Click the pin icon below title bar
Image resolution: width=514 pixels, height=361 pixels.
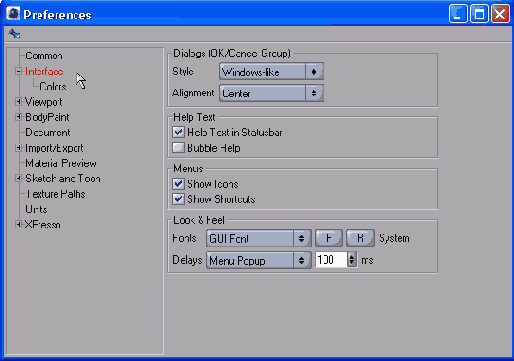[14, 34]
